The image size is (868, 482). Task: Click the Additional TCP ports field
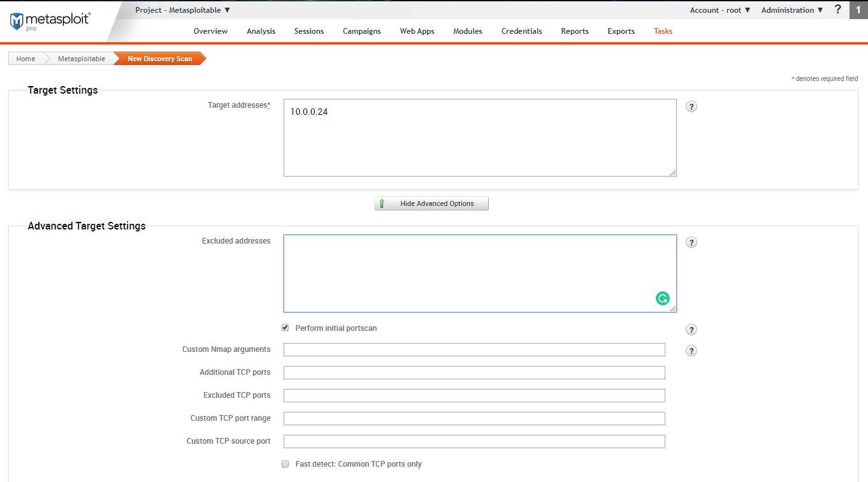(474, 372)
